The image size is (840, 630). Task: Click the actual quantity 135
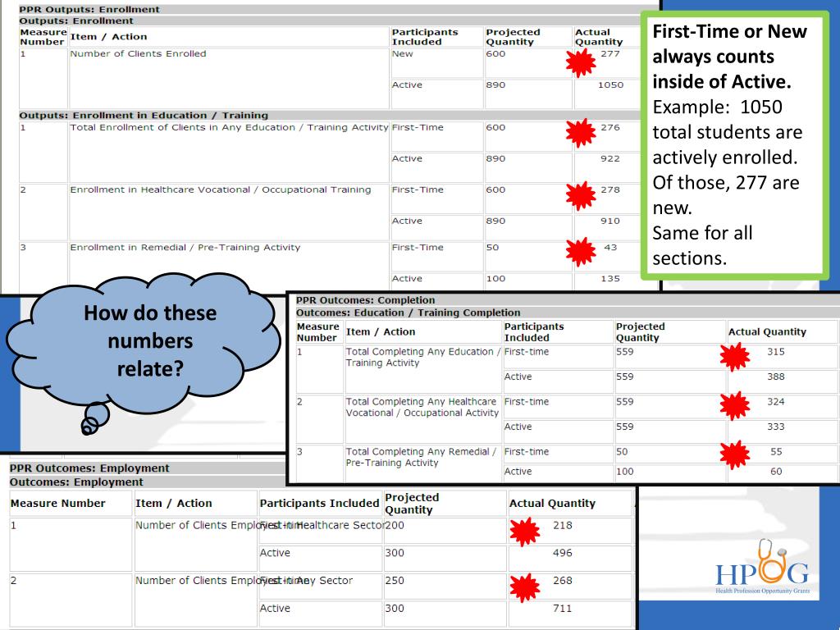pyautogui.click(x=610, y=279)
